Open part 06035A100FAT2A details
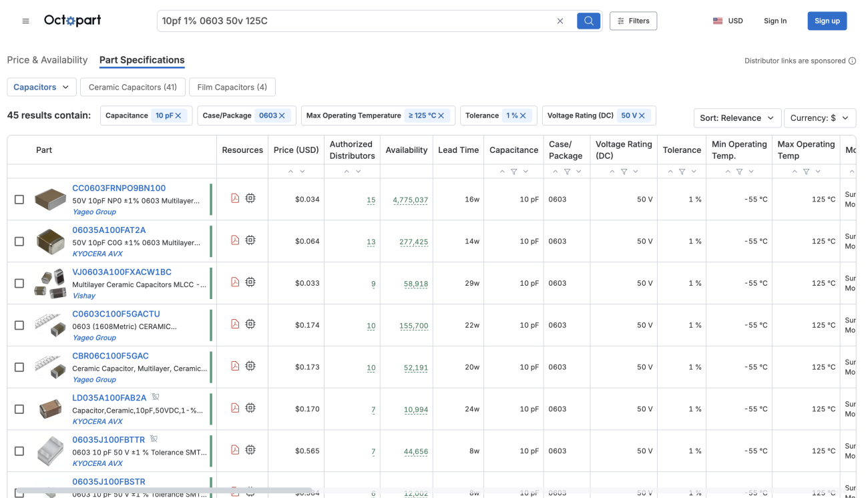The height and width of the screenshot is (498, 868). 109,230
